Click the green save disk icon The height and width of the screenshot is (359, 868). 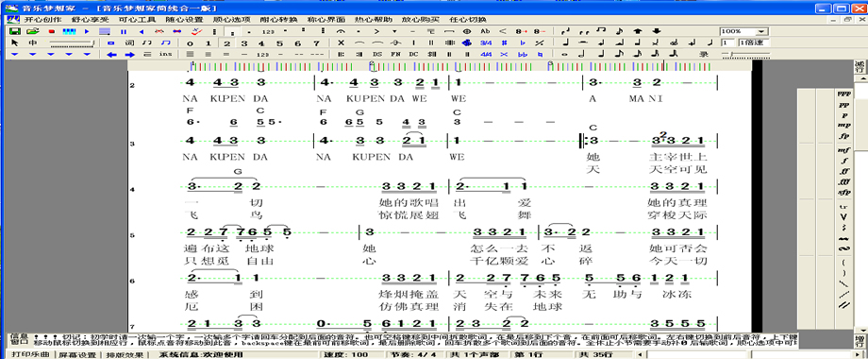point(15,31)
